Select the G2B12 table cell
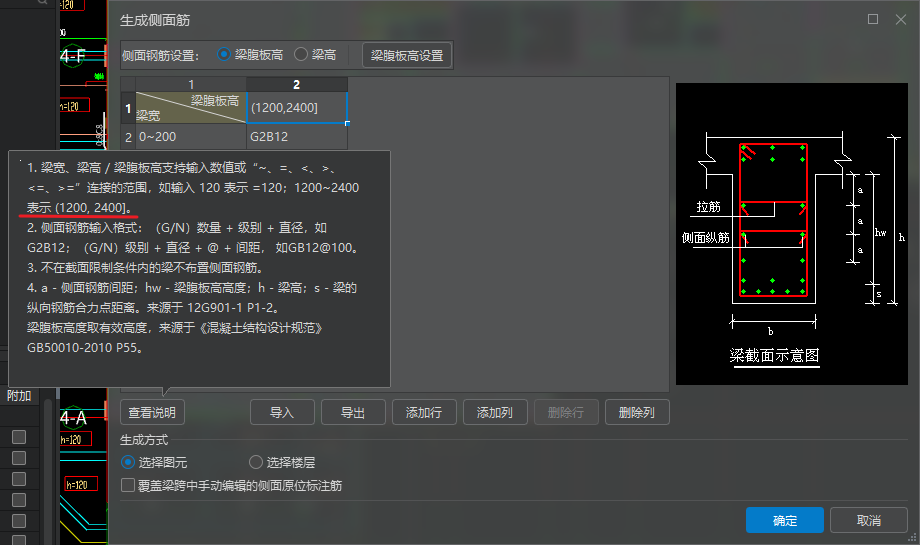This screenshot has width=920, height=545. pos(297,137)
